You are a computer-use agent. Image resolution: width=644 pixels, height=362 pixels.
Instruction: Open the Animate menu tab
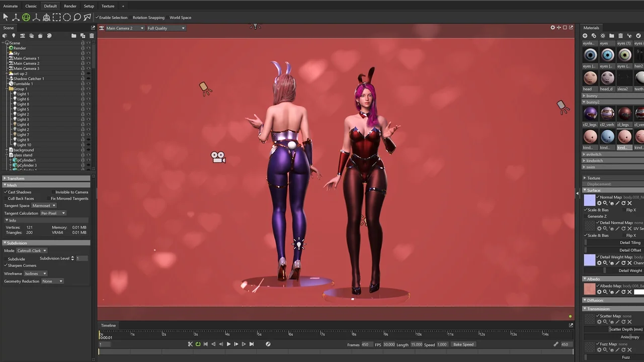(x=12, y=6)
